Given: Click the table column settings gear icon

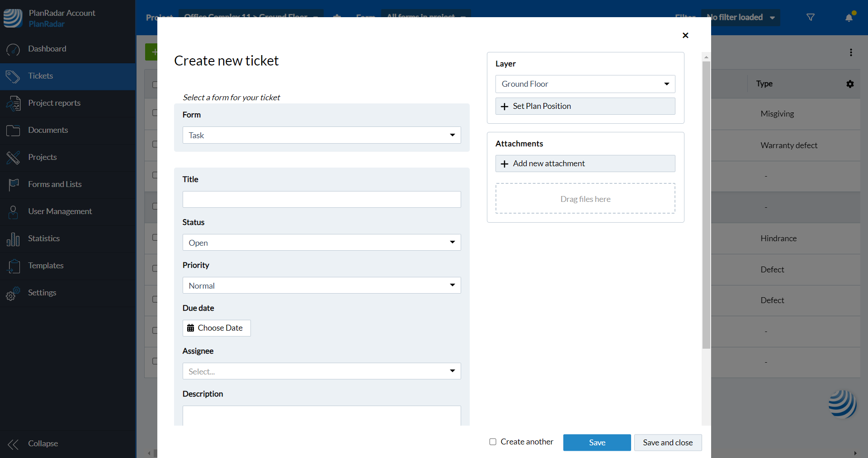Looking at the screenshot, I should point(850,84).
